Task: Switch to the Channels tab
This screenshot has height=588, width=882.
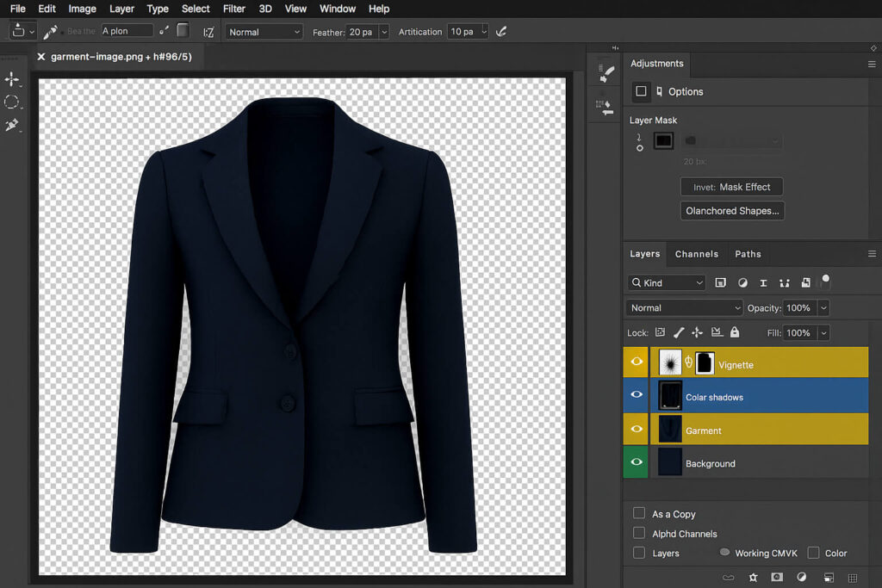Action: [x=696, y=254]
